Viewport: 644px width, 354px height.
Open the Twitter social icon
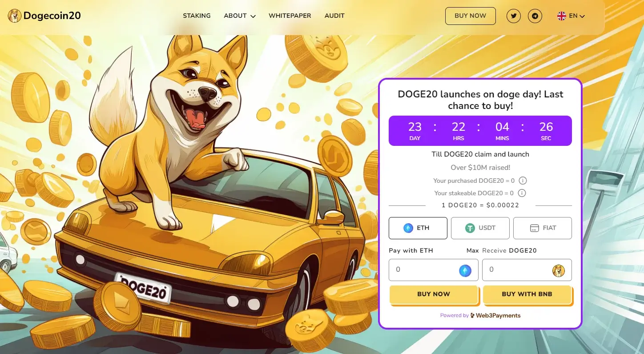514,16
